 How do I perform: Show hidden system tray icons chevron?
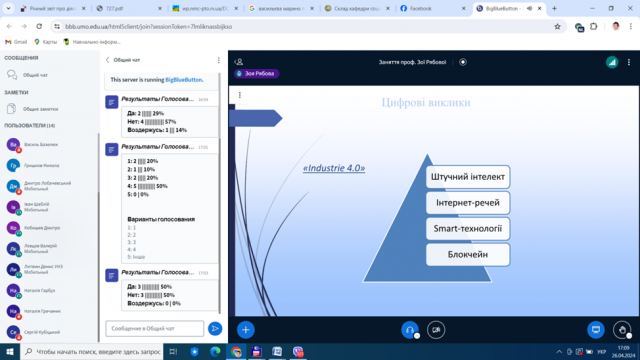(559, 352)
